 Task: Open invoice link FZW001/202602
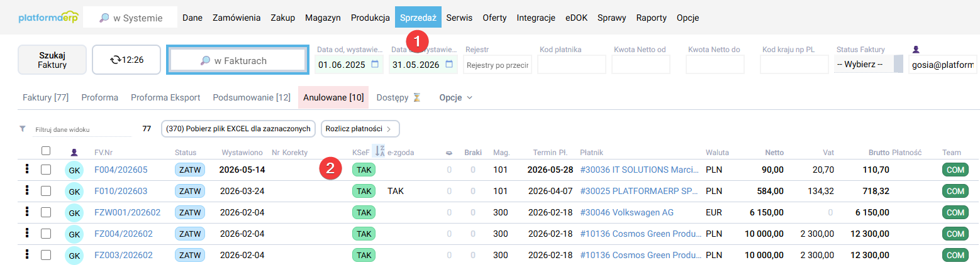pyautogui.click(x=127, y=212)
